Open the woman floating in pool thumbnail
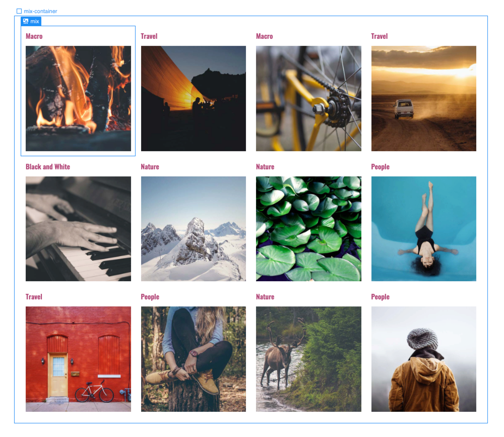Viewport: 504px width, 437px height. (x=424, y=229)
